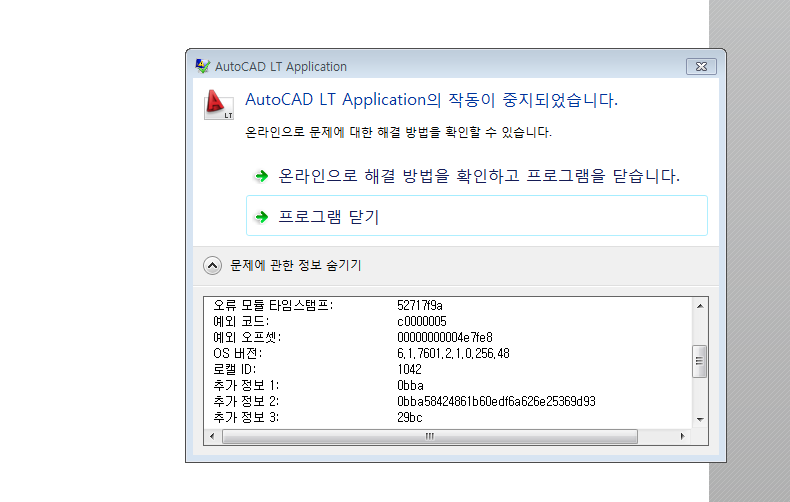790x502 pixels.
Task: Click the exception code value c0000005
Action: tap(421, 321)
